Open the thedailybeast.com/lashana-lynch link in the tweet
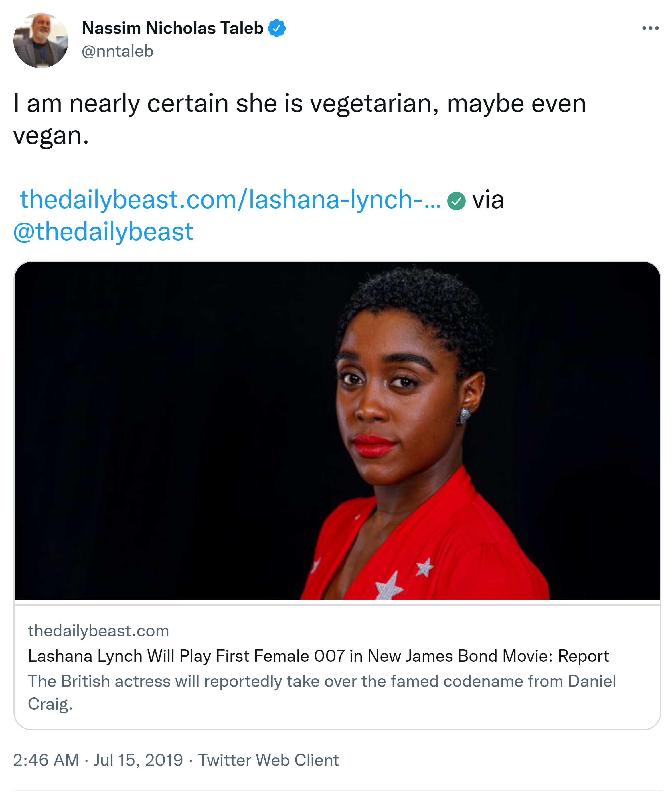672x796 pixels. pyautogui.click(x=230, y=199)
